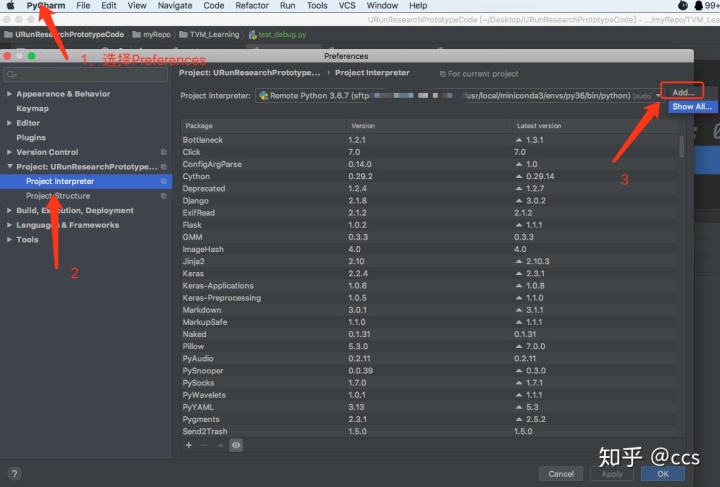Viewport: 720px width, 487px height.
Task: Select Project Interpreter tree item
Action: [x=86, y=181]
